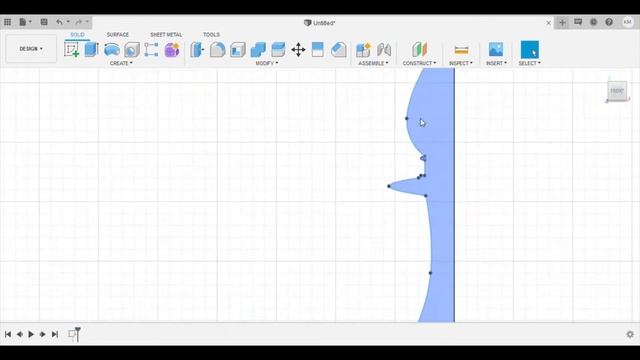Play the timeline history

[31, 334]
